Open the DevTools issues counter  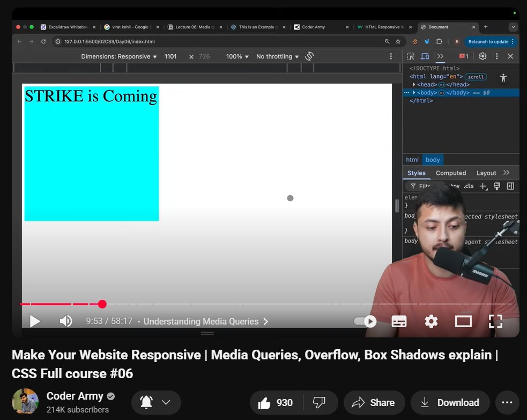click(x=464, y=56)
